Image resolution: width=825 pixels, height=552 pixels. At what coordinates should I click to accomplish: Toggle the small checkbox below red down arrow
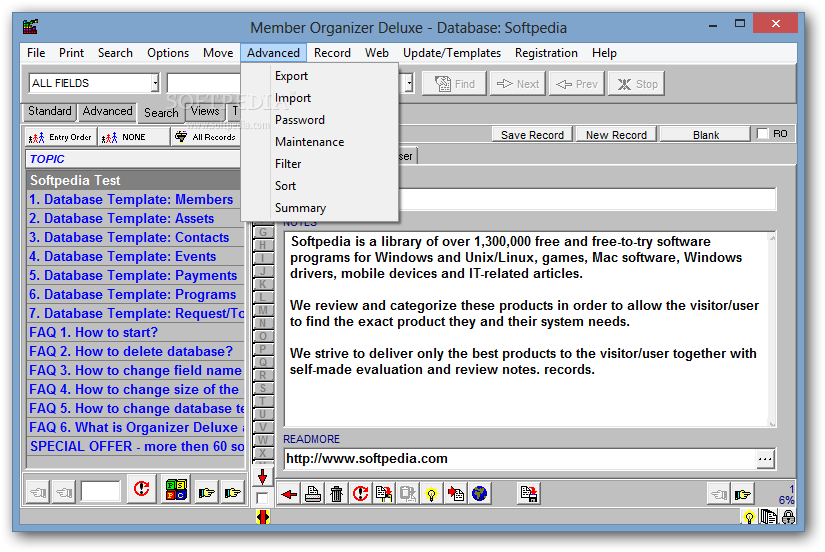point(262,497)
